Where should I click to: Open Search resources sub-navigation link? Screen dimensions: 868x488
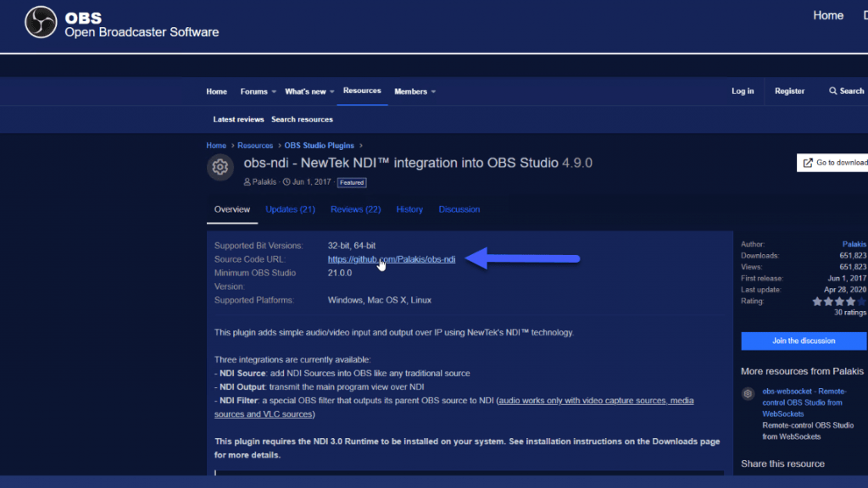302,119
